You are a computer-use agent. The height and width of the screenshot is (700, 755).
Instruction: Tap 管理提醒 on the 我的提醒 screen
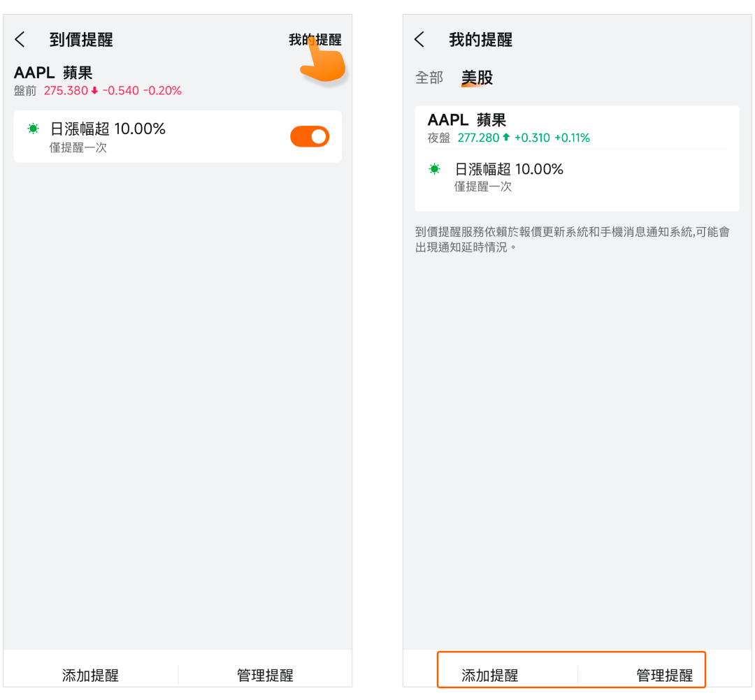(x=664, y=675)
